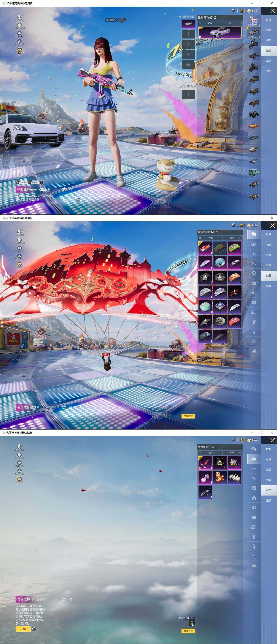
Task: Share the 保时捷Panamera skin via share icon
Action: point(70,189)
